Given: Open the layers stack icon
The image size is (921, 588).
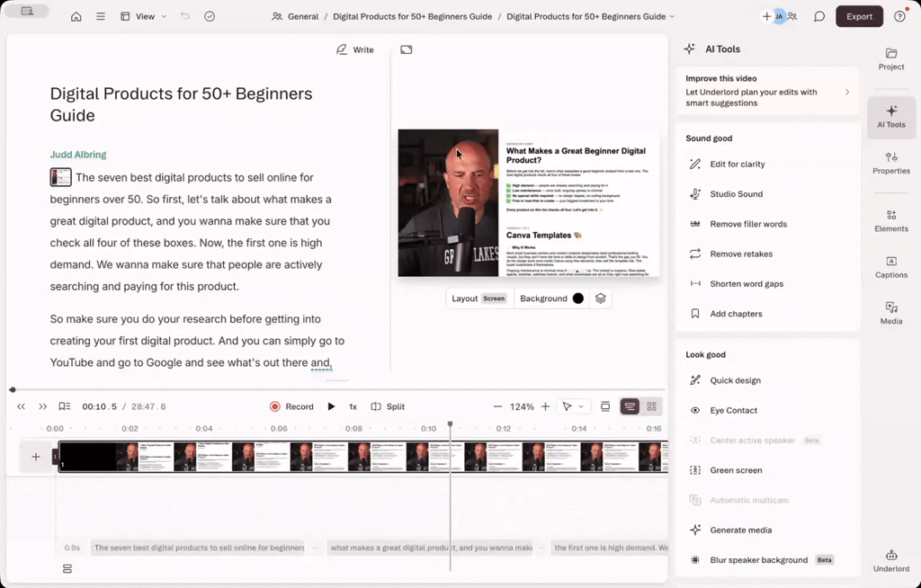Looking at the screenshot, I should (x=600, y=298).
